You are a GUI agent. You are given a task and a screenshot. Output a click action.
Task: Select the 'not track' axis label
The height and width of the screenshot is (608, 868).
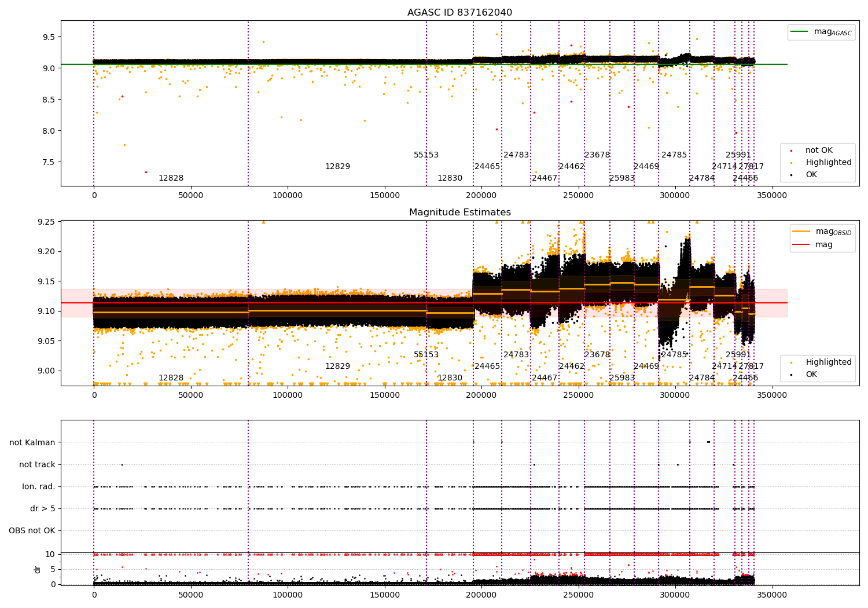coord(37,465)
